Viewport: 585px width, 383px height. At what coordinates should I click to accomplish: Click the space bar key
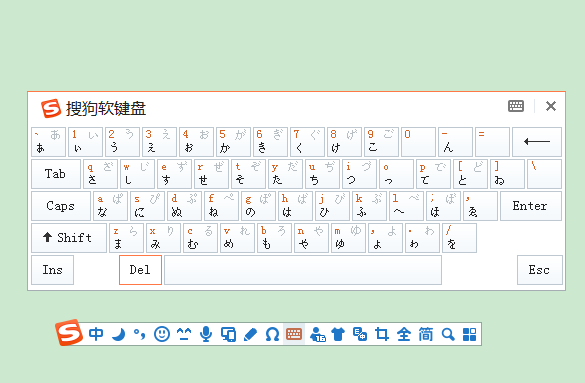(x=303, y=270)
